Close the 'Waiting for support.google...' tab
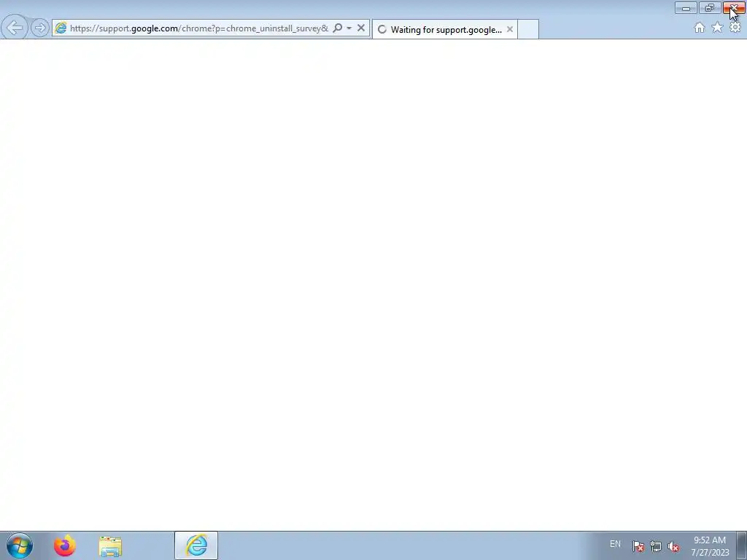The height and width of the screenshot is (560, 747). pos(510,29)
